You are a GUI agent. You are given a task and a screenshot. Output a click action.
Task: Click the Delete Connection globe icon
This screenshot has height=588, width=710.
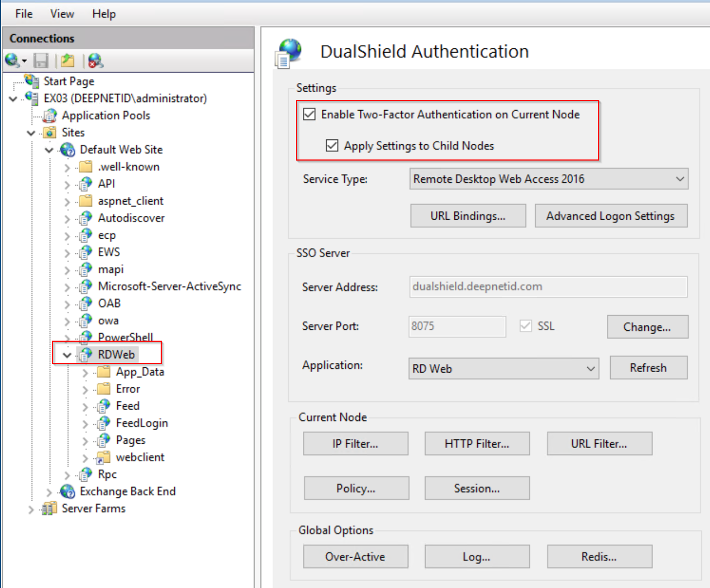pyautogui.click(x=96, y=61)
